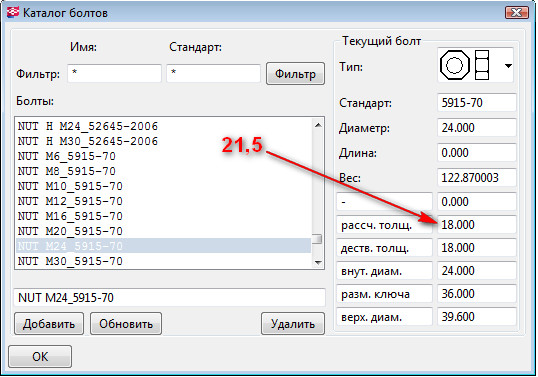This screenshot has height=377, width=538.
Task: Confirm with the OK button
Action: [40, 356]
